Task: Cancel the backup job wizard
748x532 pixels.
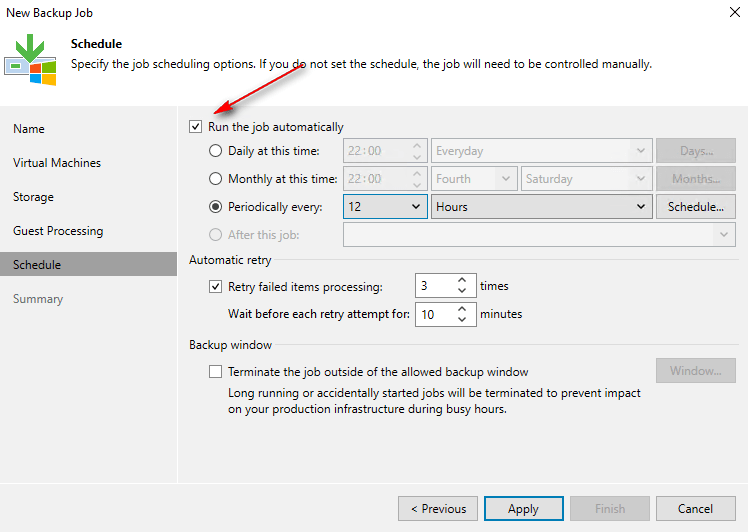Action: coord(695,509)
